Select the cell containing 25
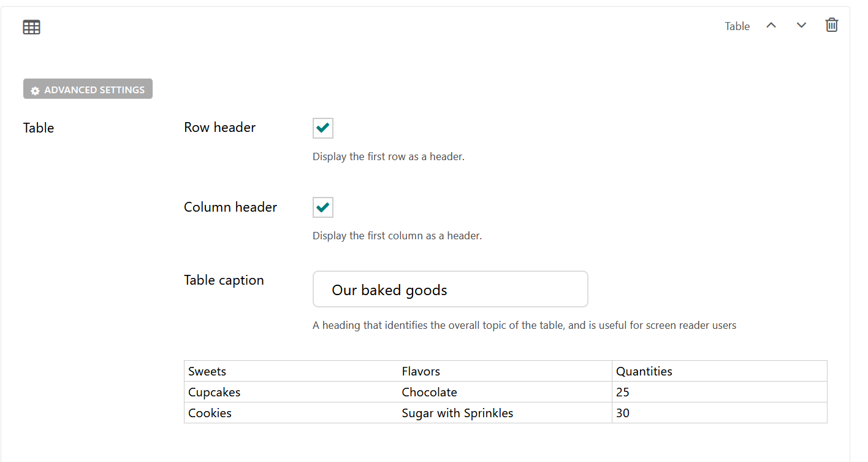This screenshot has width=868, height=462. click(x=719, y=392)
